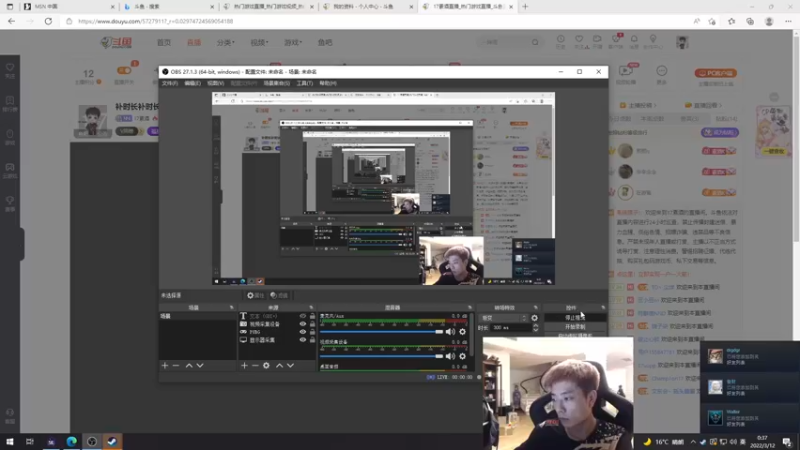Open 鱼吧 link on Douyu
This screenshot has width=800, height=450.
coord(325,42)
